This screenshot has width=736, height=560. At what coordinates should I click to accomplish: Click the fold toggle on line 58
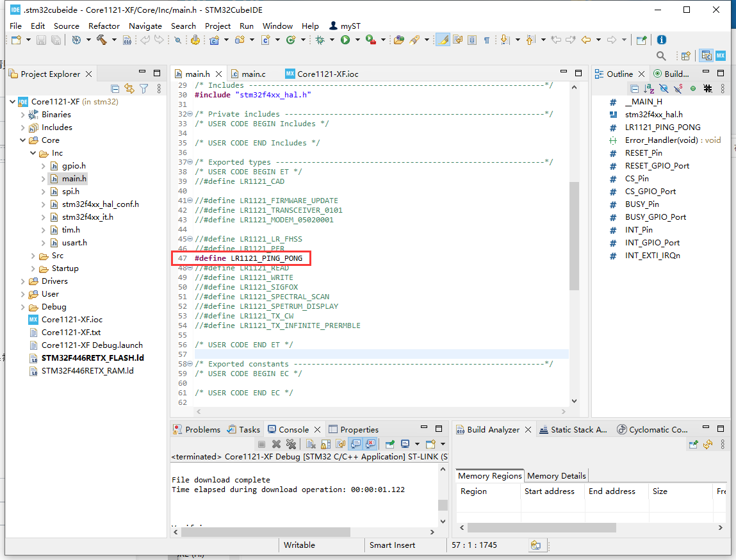coord(190,364)
